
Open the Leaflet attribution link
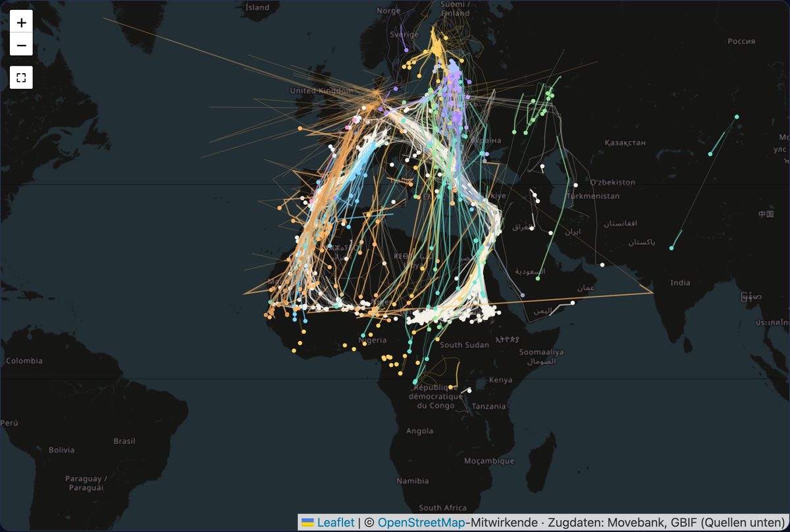coord(336,523)
